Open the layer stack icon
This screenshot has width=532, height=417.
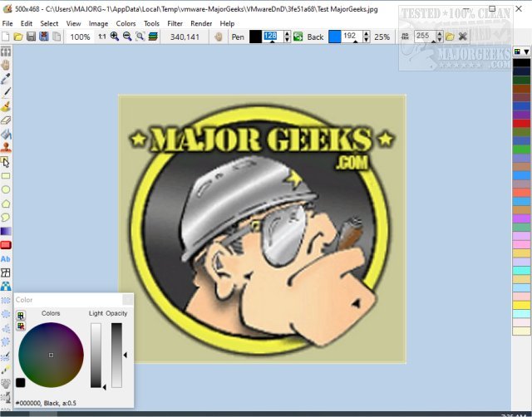(153, 37)
